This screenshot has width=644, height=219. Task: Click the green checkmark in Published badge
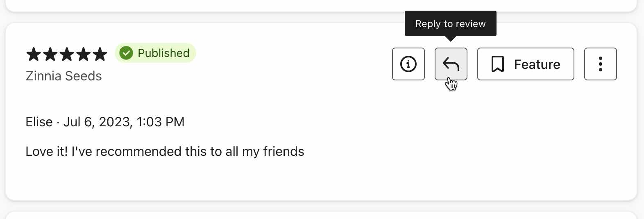tap(126, 53)
